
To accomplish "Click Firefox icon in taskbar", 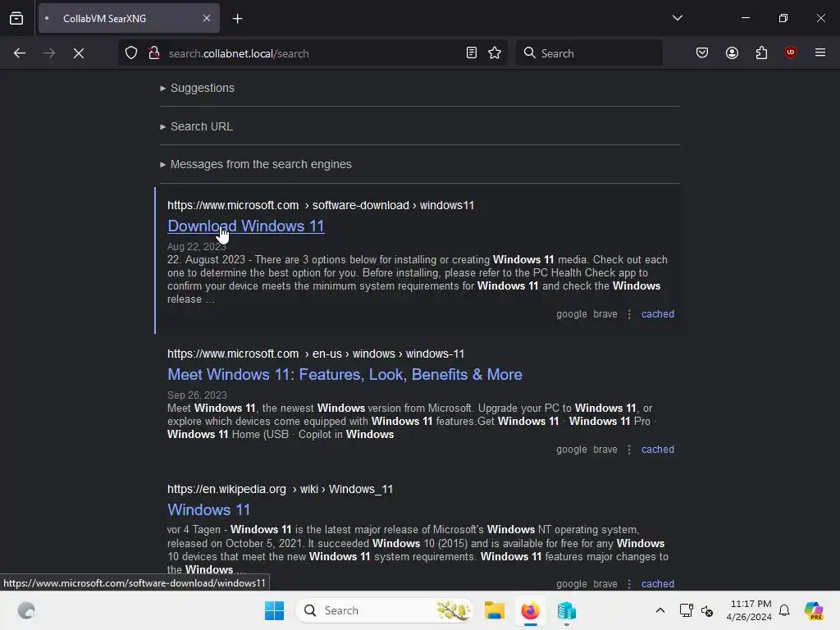I will (x=531, y=610).
